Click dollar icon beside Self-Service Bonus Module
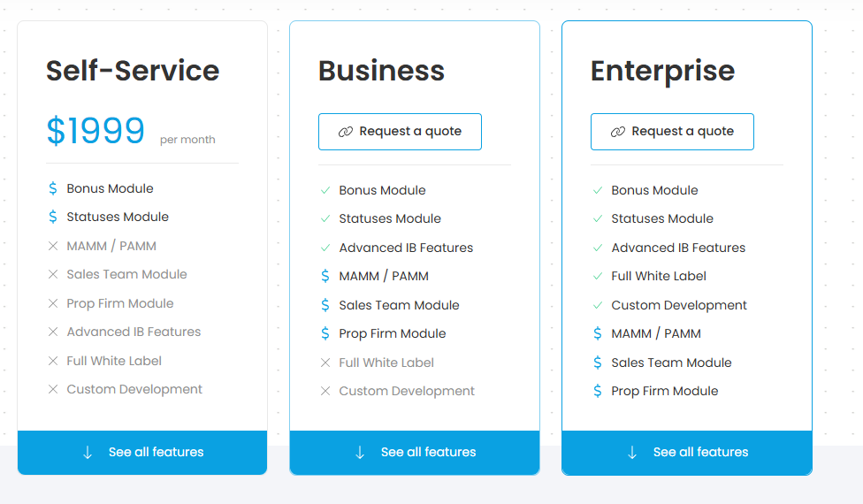This screenshot has height=504, width=863. click(53, 188)
